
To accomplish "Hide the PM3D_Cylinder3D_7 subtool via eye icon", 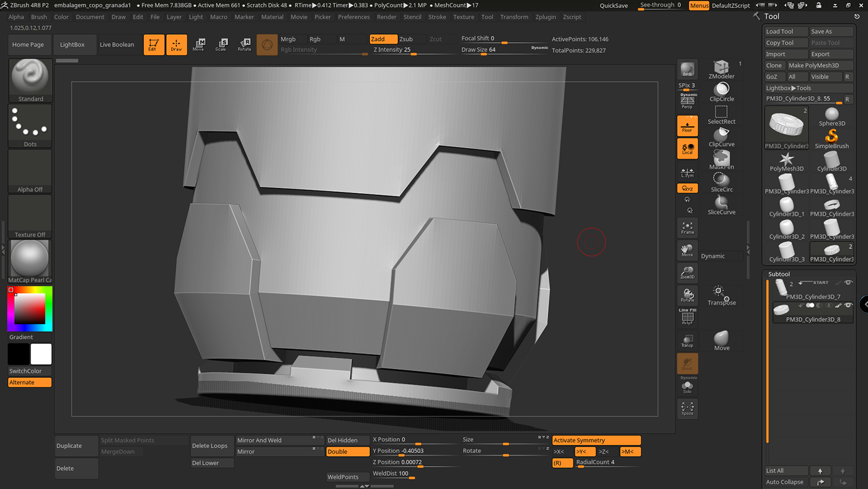I will 848,283.
